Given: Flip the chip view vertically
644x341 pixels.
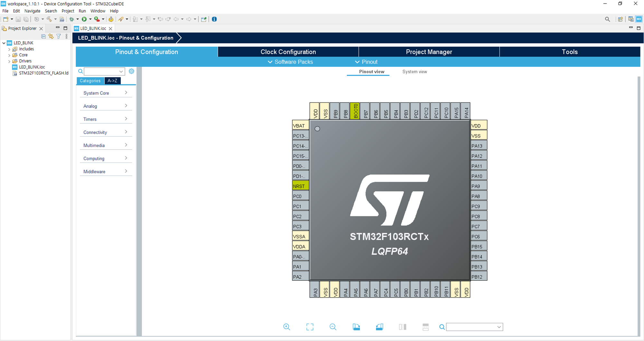Looking at the screenshot, I should (x=425, y=327).
